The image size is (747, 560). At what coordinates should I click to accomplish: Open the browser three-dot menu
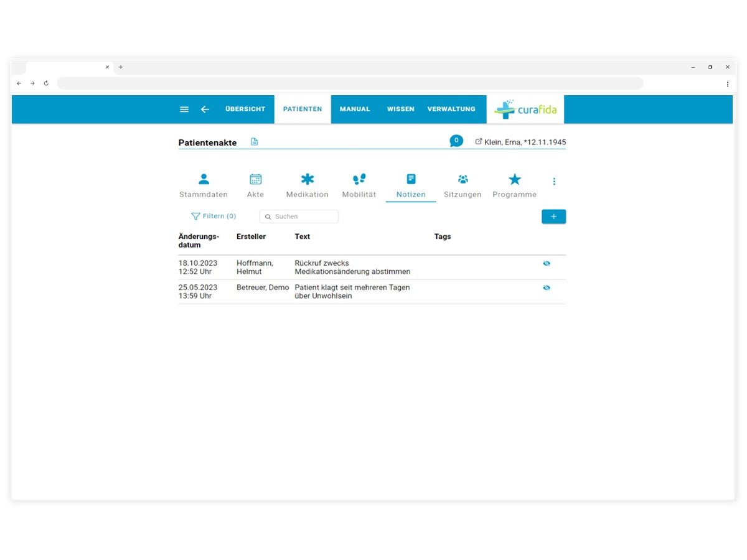(x=727, y=83)
